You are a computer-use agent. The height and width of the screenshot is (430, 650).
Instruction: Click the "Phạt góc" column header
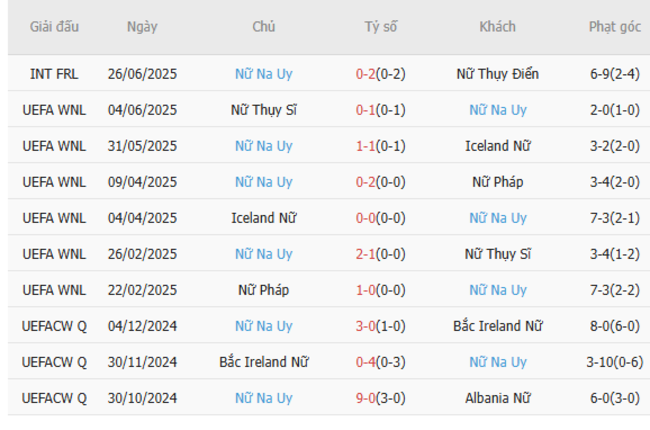[614, 27]
